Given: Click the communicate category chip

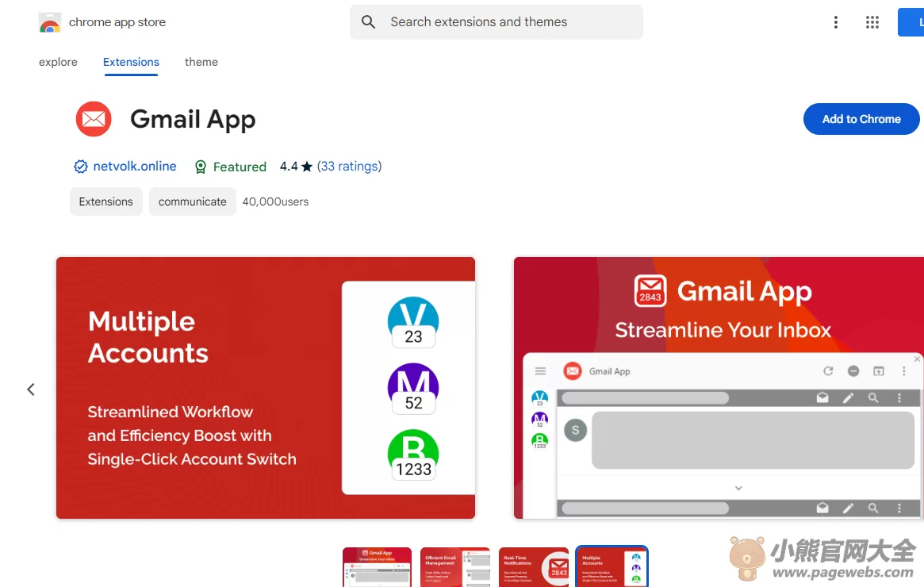Looking at the screenshot, I should click(x=192, y=201).
